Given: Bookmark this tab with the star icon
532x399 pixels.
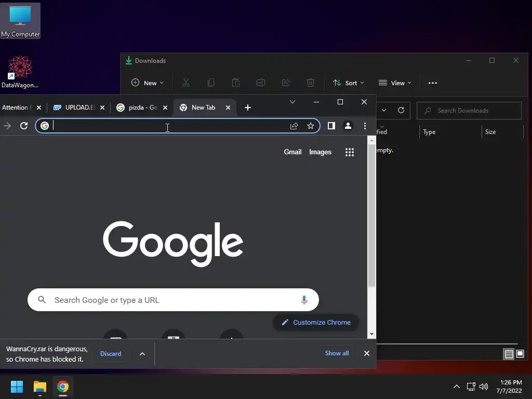Looking at the screenshot, I should click(x=311, y=126).
